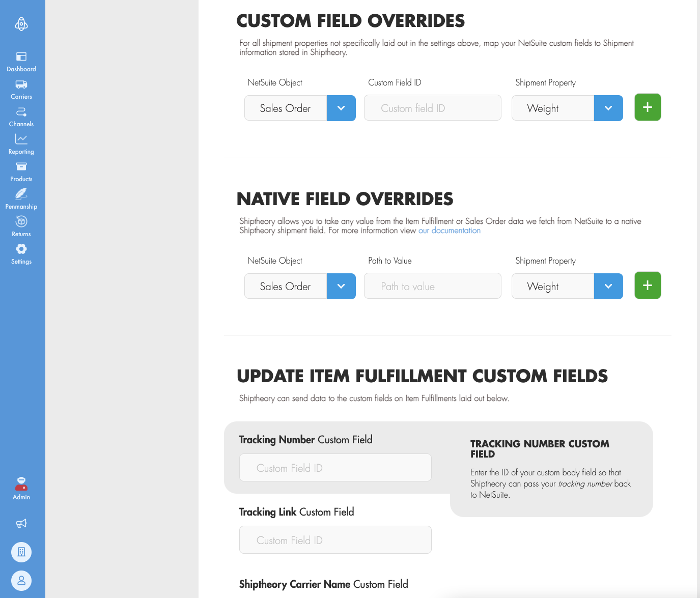Click the 'Carriers' sidebar label

tap(21, 97)
